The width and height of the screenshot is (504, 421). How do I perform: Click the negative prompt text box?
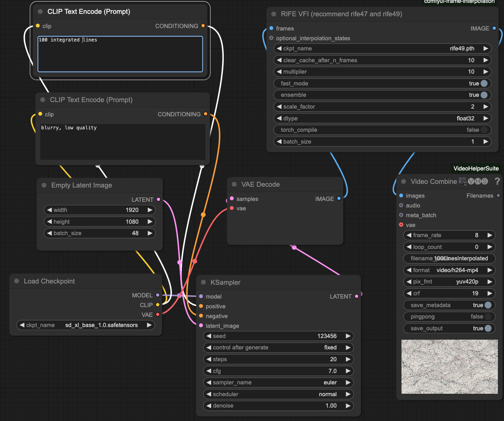[122, 142]
